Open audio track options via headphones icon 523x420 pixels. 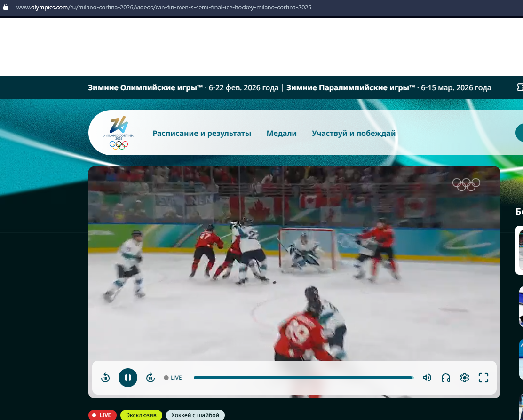(446, 378)
